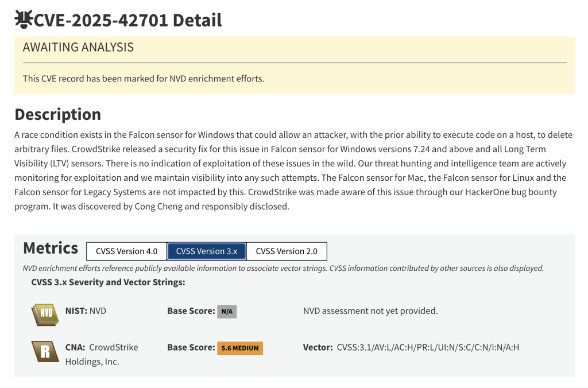Click the race condition description paragraph
This screenshot has height=388, width=588.
[293, 170]
